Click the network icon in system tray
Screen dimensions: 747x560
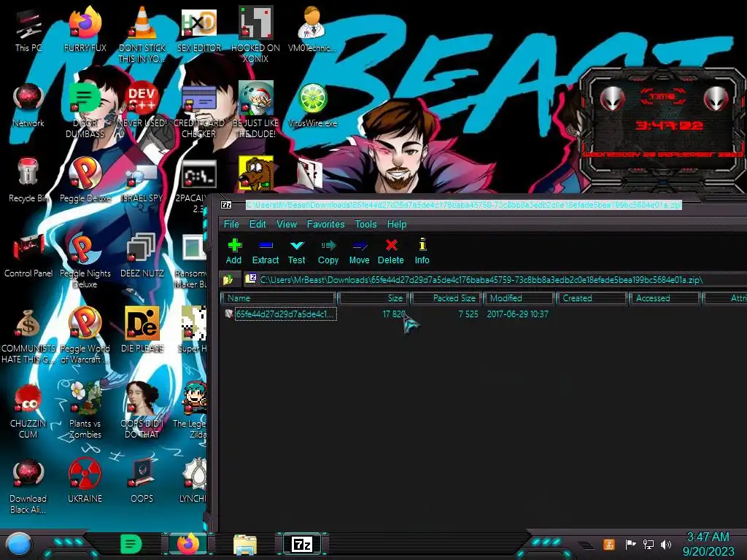[649, 544]
